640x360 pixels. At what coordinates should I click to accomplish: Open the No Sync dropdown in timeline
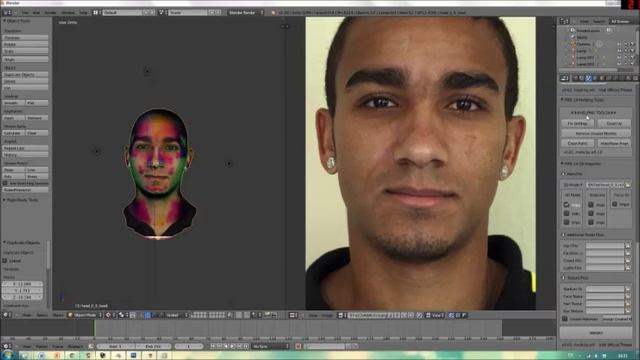coord(270,346)
